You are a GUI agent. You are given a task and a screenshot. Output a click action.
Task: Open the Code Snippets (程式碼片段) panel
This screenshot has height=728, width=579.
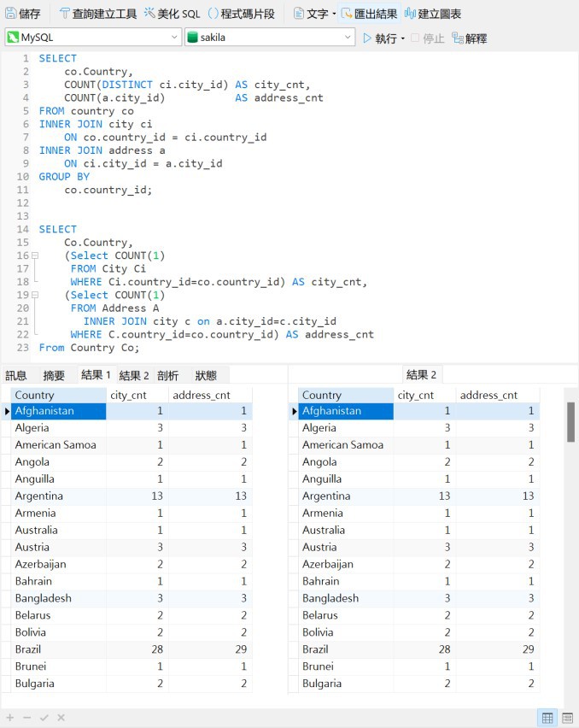(x=242, y=14)
